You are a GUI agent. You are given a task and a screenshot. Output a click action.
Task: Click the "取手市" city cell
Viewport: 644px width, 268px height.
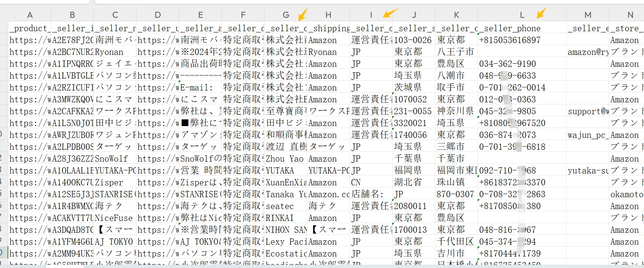click(x=457, y=87)
